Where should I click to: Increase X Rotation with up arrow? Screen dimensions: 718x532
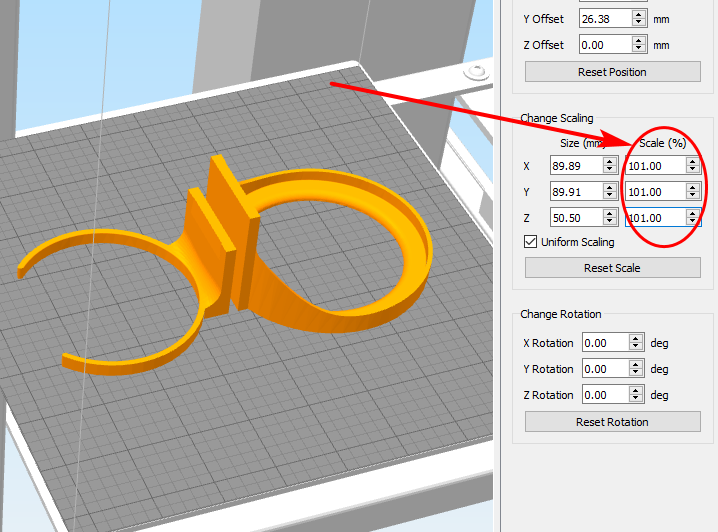tap(636, 339)
